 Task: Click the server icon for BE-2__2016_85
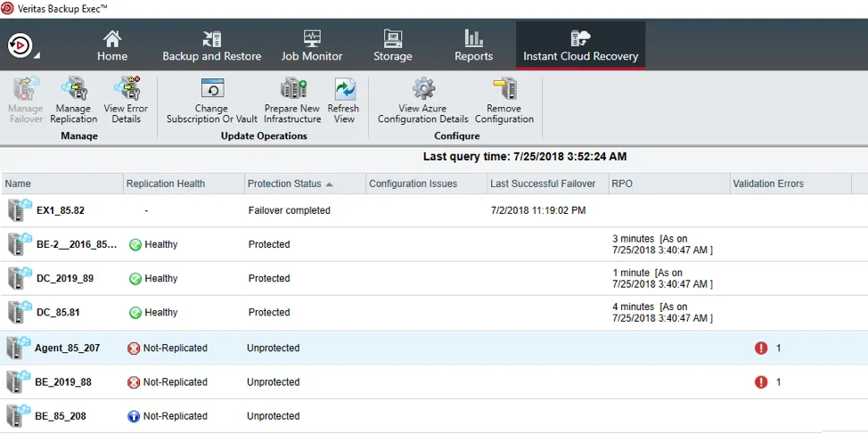pos(19,244)
